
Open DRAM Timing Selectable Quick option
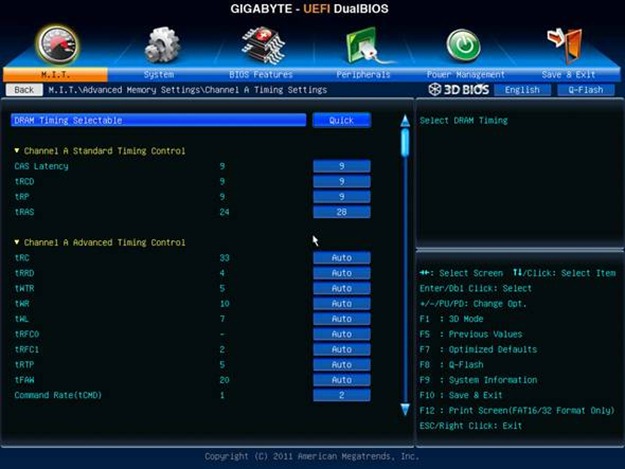pyautogui.click(x=342, y=120)
